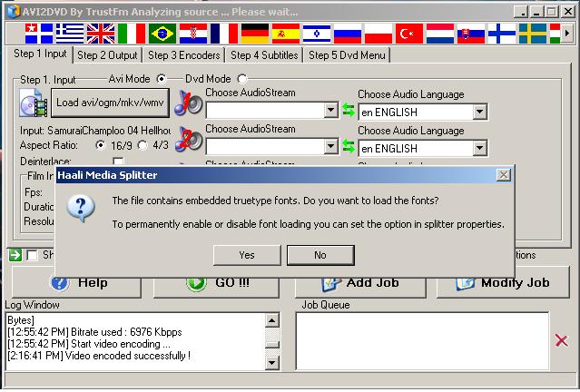Close the Haali Media Splitter dialog
The height and width of the screenshot is (392, 580).
[x=504, y=175]
